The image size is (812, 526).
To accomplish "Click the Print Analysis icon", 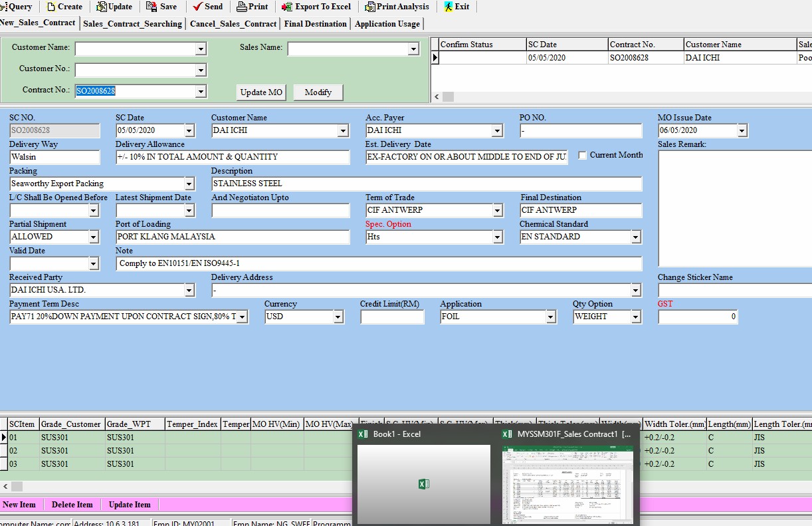I will click(370, 7).
